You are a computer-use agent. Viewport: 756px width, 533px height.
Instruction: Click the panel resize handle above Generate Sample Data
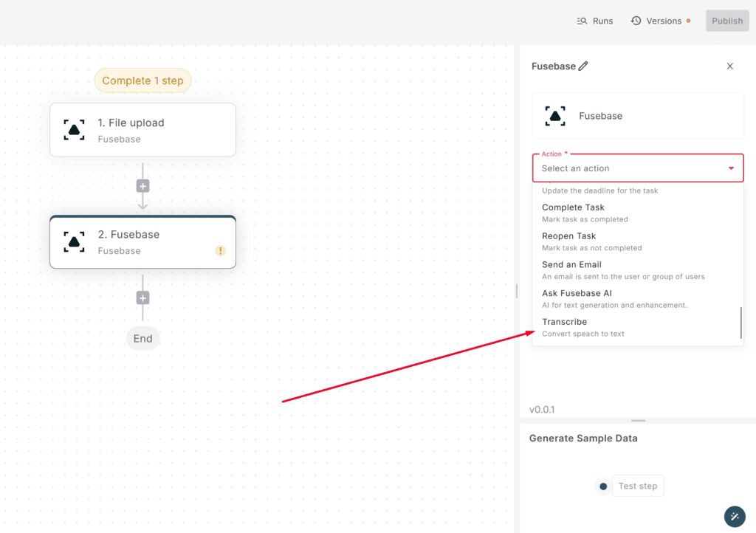pos(638,421)
